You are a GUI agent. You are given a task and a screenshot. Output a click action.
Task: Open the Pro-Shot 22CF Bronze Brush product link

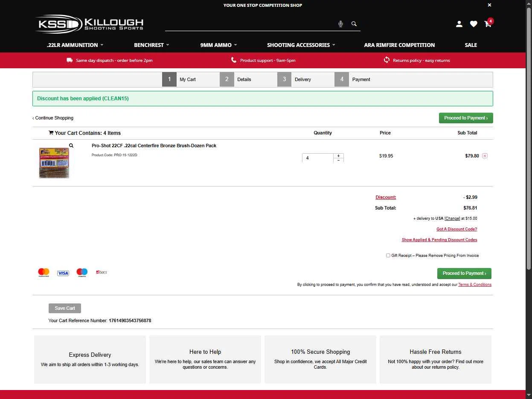(x=154, y=146)
